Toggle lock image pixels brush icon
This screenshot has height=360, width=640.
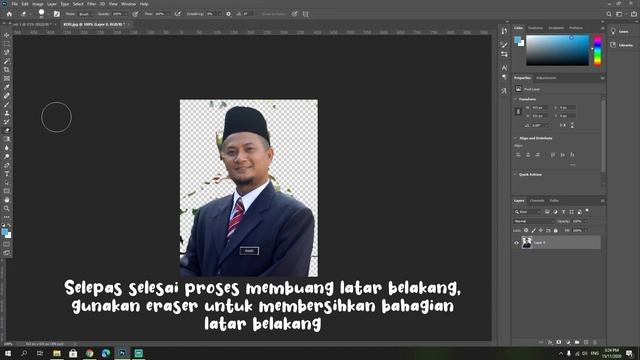pos(533,230)
